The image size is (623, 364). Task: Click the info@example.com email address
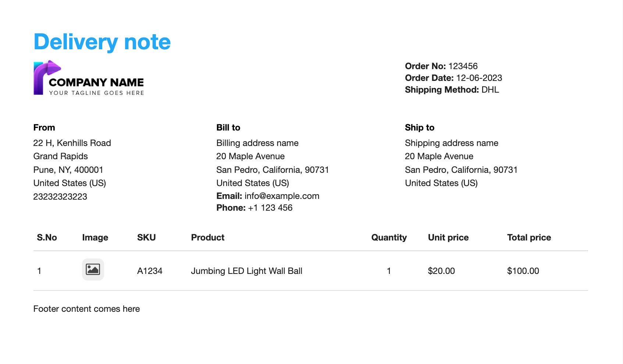pos(282,196)
